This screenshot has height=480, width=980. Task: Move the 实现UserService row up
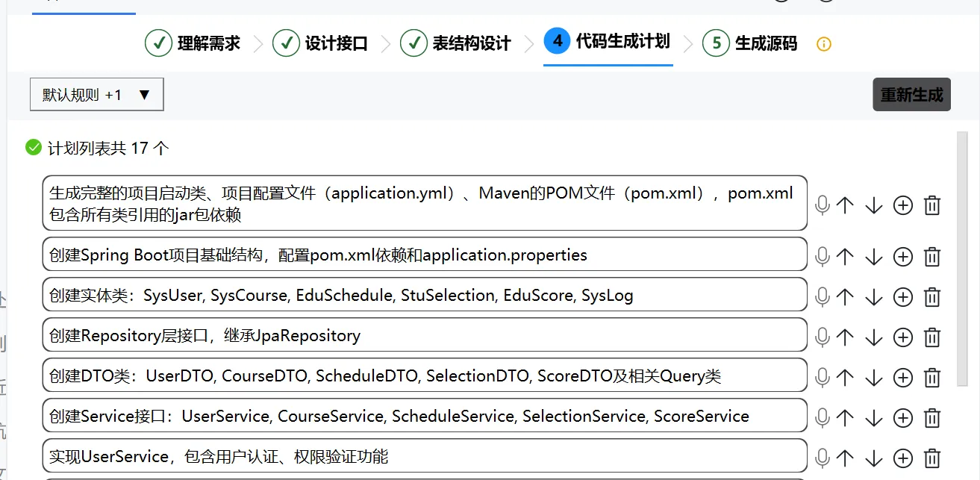point(845,458)
